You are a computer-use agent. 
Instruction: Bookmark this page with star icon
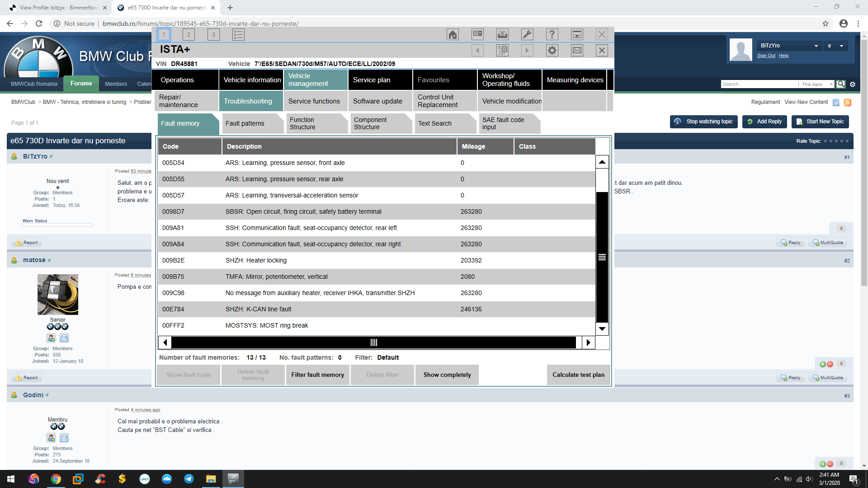click(x=826, y=23)
